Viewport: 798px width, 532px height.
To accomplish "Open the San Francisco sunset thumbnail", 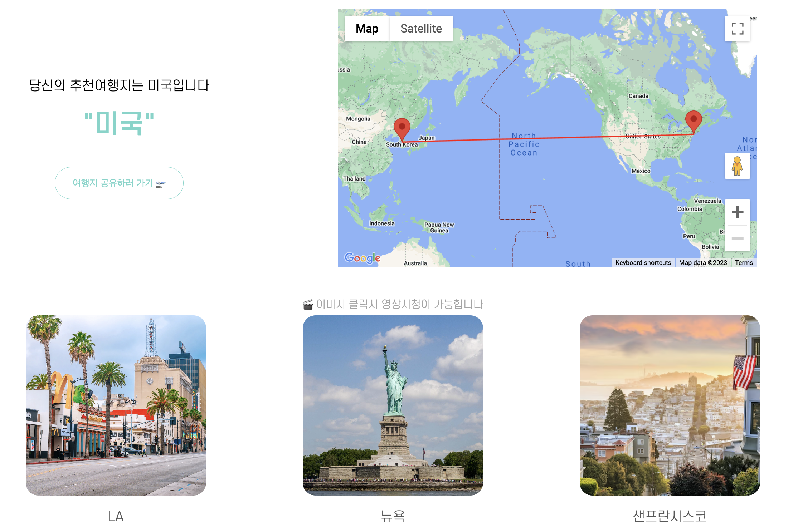I will point(670,405).
